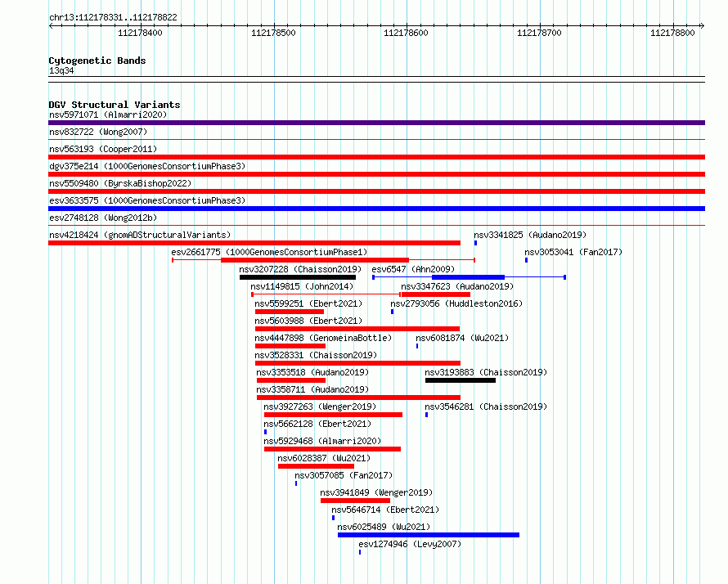Click the nsv5971071 (Almarri2020) variant label
Viewport: 728px width, 584px height.
pyautogui.click(x=108, y=115)
